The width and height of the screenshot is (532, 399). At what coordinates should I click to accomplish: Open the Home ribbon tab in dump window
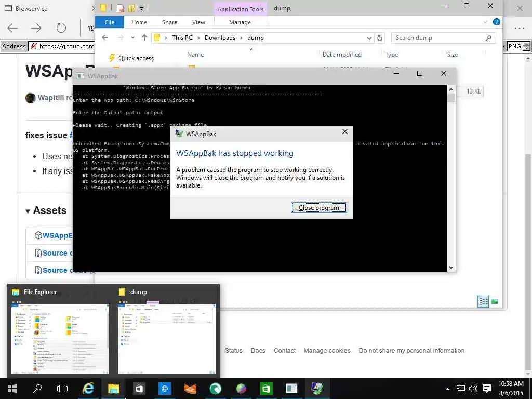tap(139, 22)
